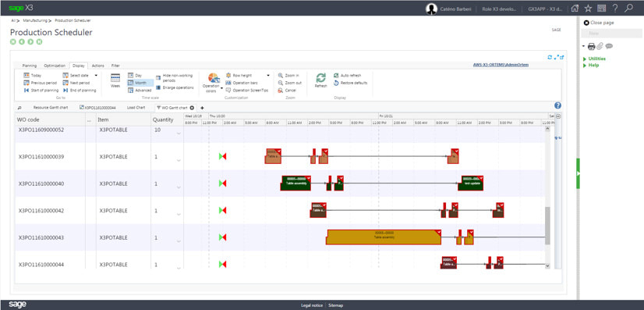Viewport: 644px width, 310px height.
Task: Open the X3PO11610000044 chart tab
Action: tap(97, 107)
